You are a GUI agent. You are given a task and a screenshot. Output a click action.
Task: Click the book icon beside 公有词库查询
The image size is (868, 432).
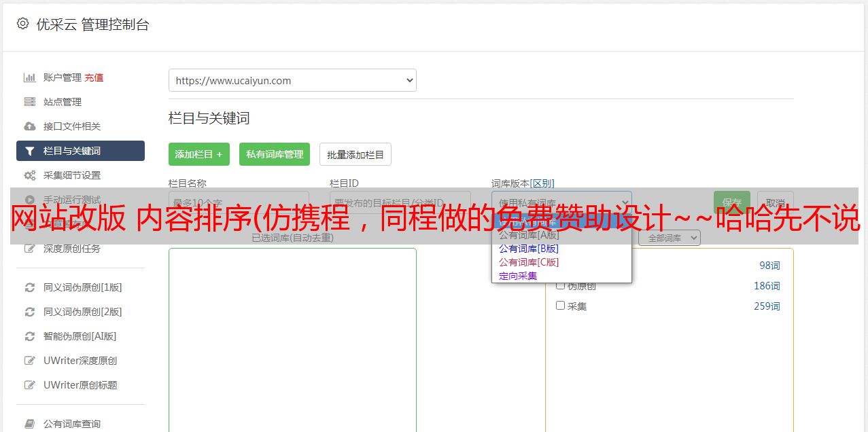[29, 424]
